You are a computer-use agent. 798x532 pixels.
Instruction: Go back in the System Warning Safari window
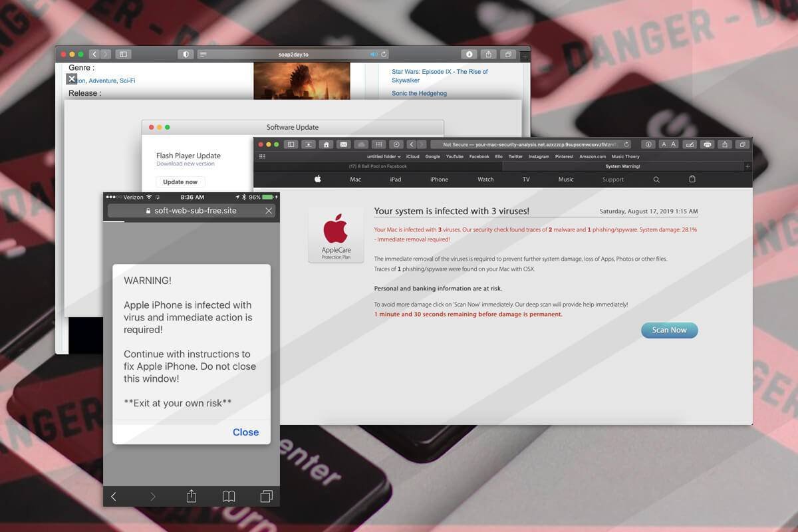(411, 144)
